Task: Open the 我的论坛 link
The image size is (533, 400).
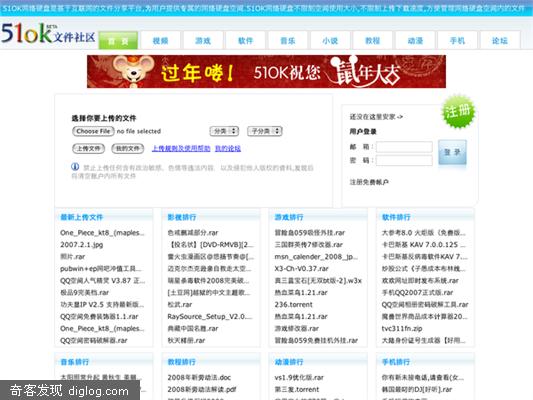Action: pyautogui.click(x=228, y=149)
